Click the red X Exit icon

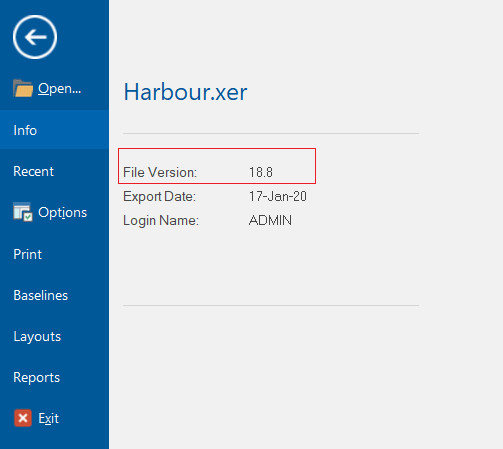tap(23, 418)
